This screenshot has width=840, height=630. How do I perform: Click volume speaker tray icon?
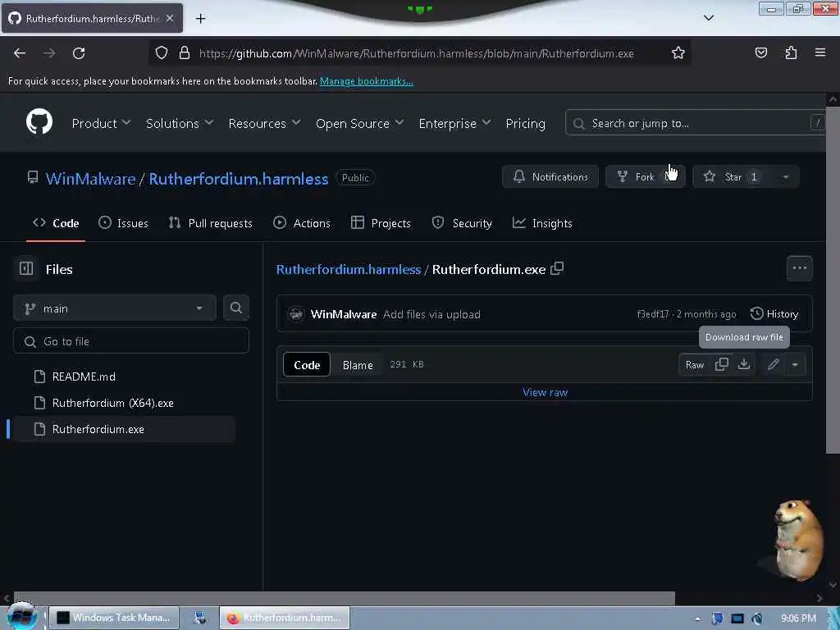757,619
